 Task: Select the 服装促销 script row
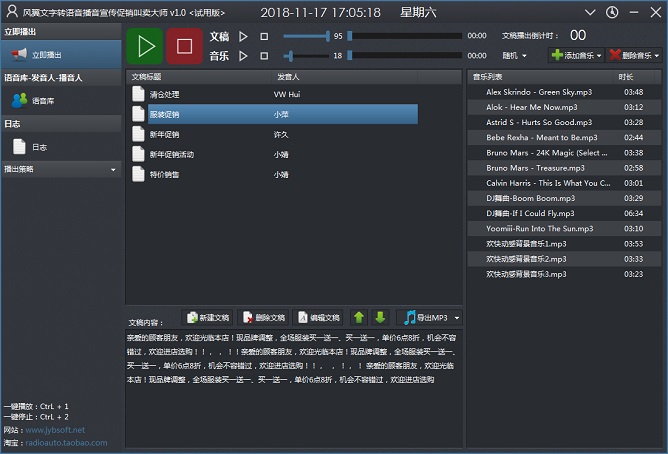[x=273, y=114]
